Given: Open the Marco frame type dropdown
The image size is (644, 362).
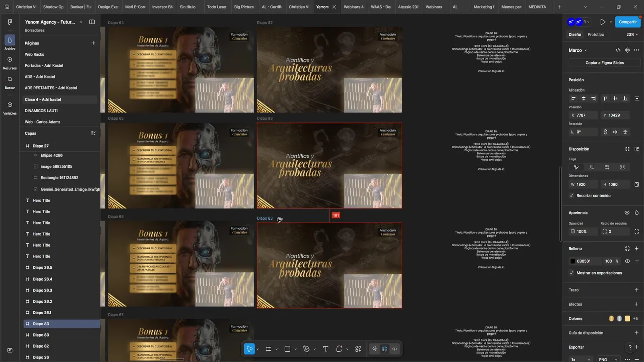Looking at the screenshot, I should click(x=578, y=50).
